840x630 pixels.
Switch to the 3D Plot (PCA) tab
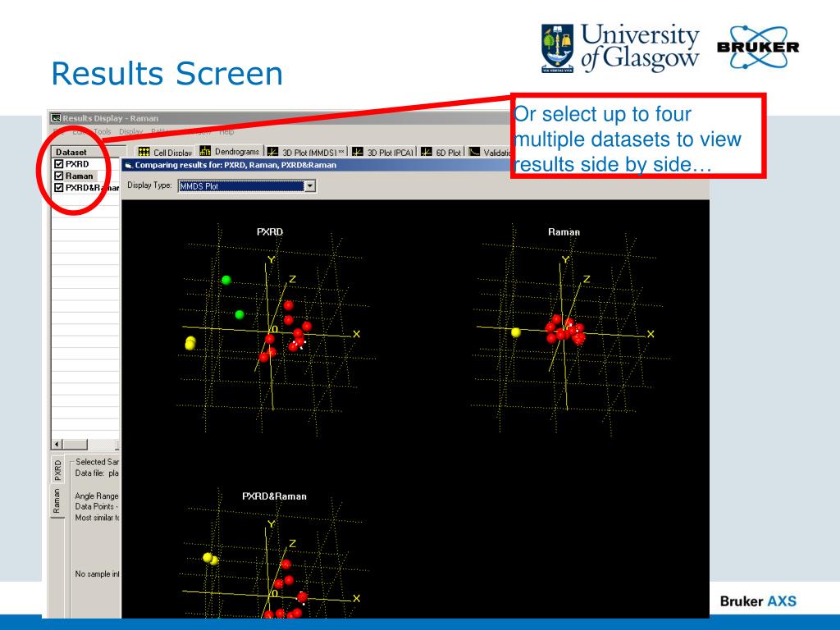click(x=384, y=152)
